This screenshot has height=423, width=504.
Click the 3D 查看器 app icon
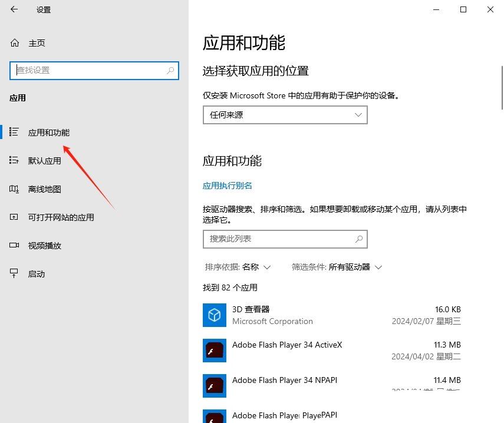tap(214, 315)
